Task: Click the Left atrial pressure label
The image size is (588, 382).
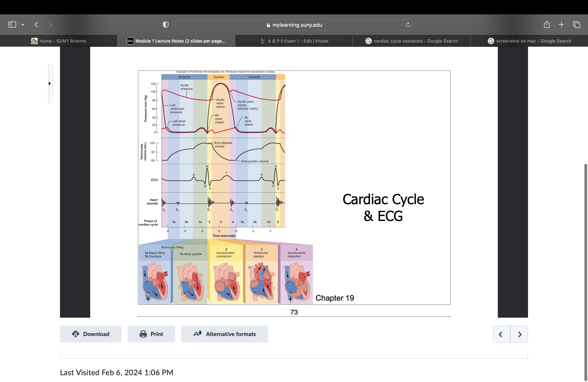Action: (x=179, y=123)
